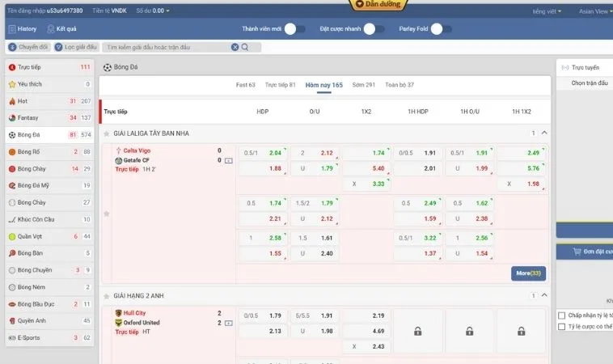Switch to the Sớm 291 tab
This screenshot has height=364, width=613.
(x=363, y=85)
